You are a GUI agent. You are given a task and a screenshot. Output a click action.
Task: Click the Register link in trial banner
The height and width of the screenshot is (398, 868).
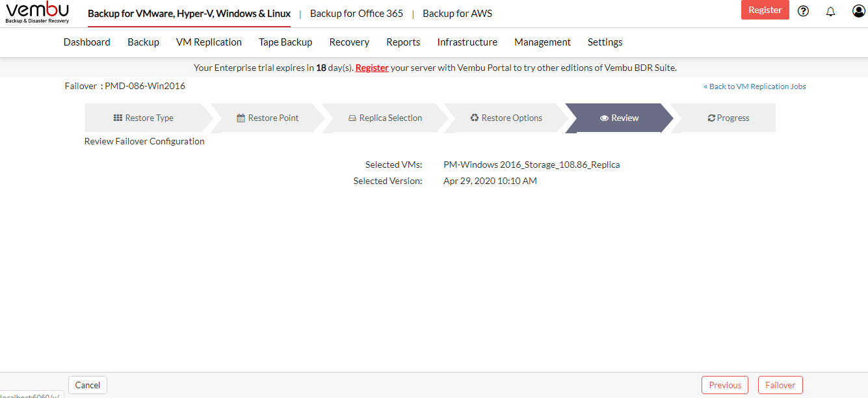[372, 68]
